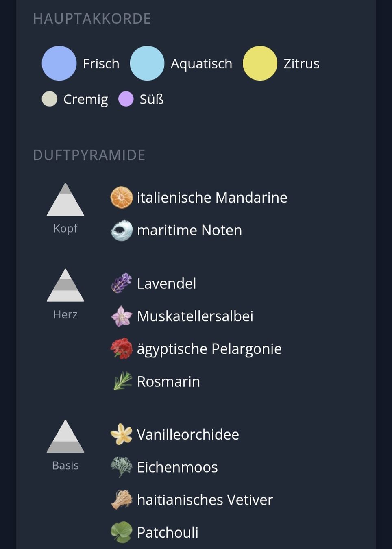Click the green Patchouli leaf icon
The width and height of the screenshot is (392, 549).
(x=121, y=532)
